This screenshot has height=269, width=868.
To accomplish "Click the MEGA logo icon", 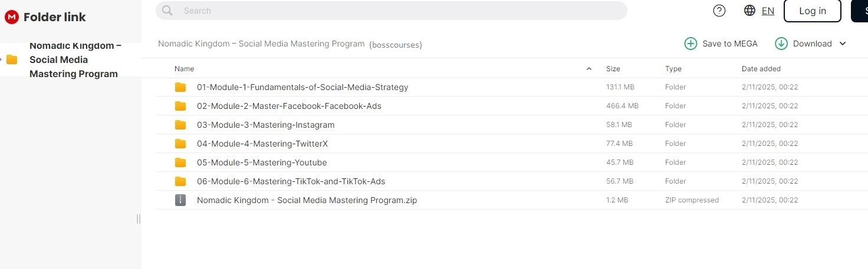I will coord(11,17).
